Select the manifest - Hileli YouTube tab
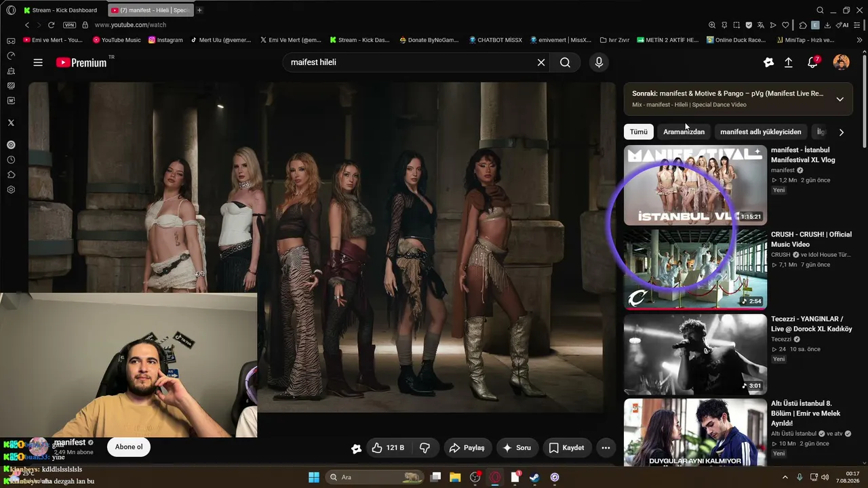 point(151,10)
